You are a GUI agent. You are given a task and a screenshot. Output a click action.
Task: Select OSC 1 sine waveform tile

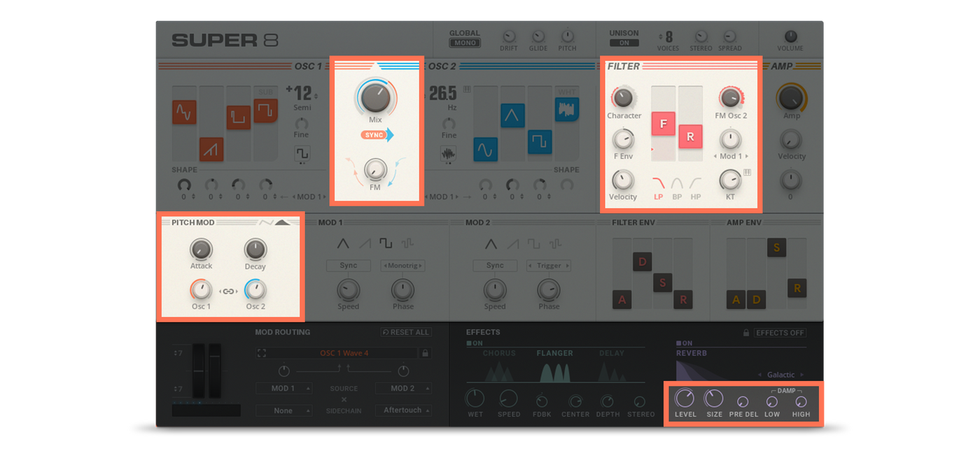pos(184,112)
